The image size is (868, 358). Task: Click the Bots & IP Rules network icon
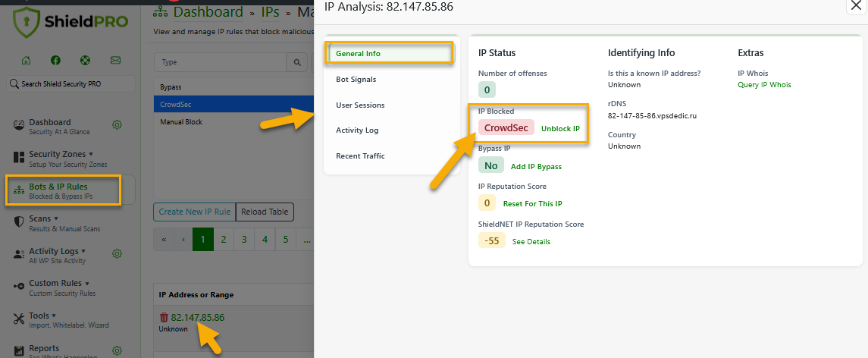19,190
